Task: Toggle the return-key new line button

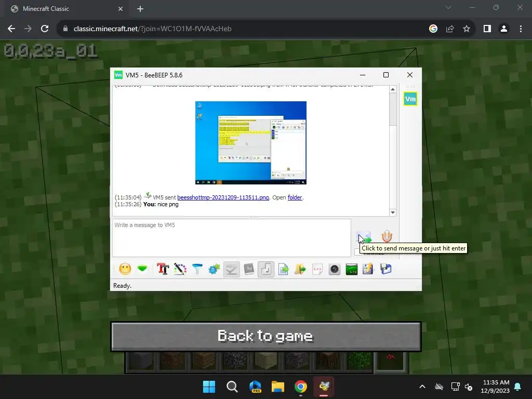Action: click(266, 269)
